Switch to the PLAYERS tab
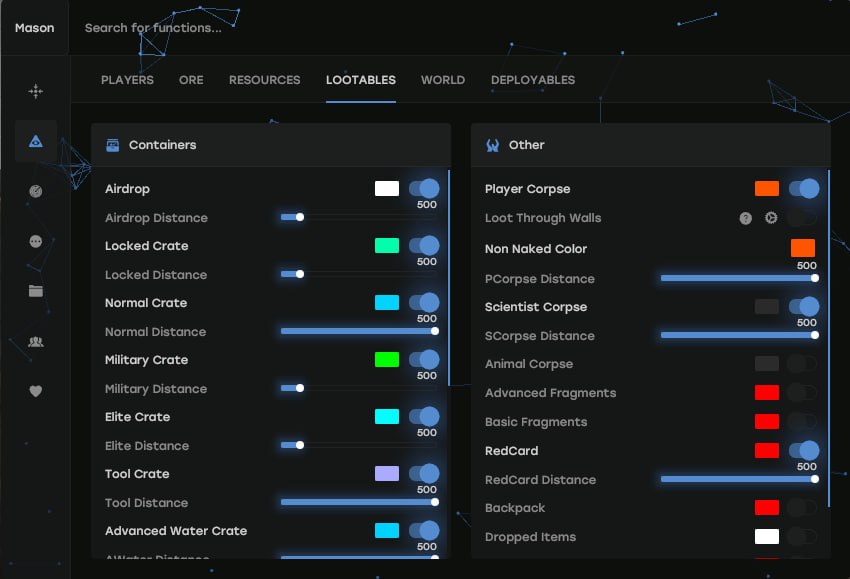 click(x=127, y=80)
